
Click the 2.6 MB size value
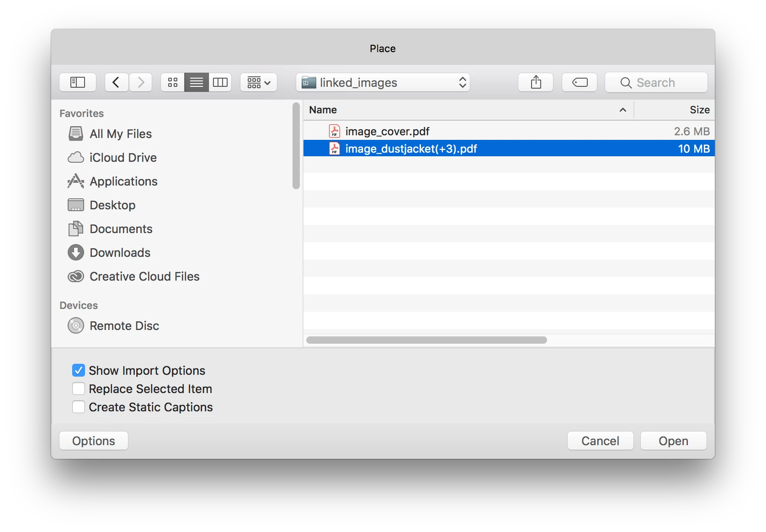692,132
